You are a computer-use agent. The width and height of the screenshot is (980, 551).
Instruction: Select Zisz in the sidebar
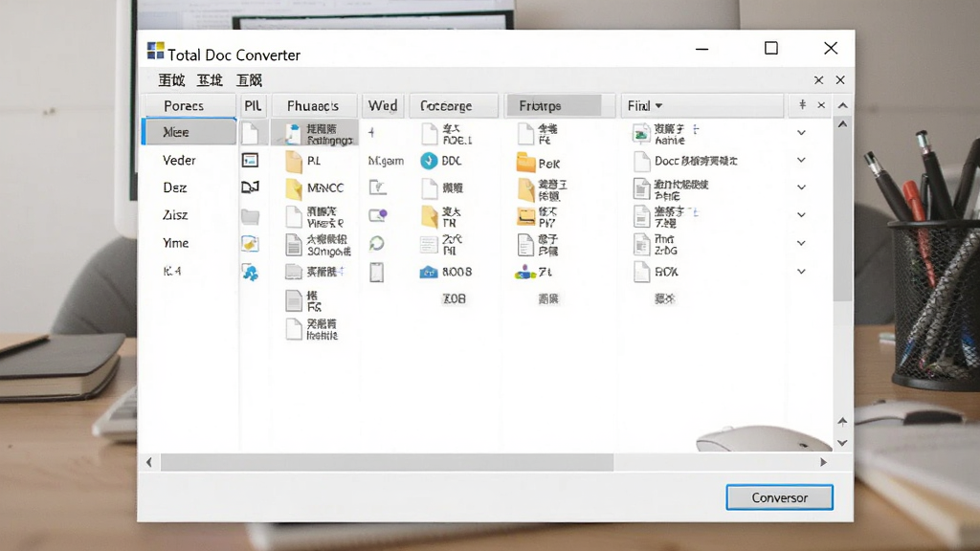176,215
